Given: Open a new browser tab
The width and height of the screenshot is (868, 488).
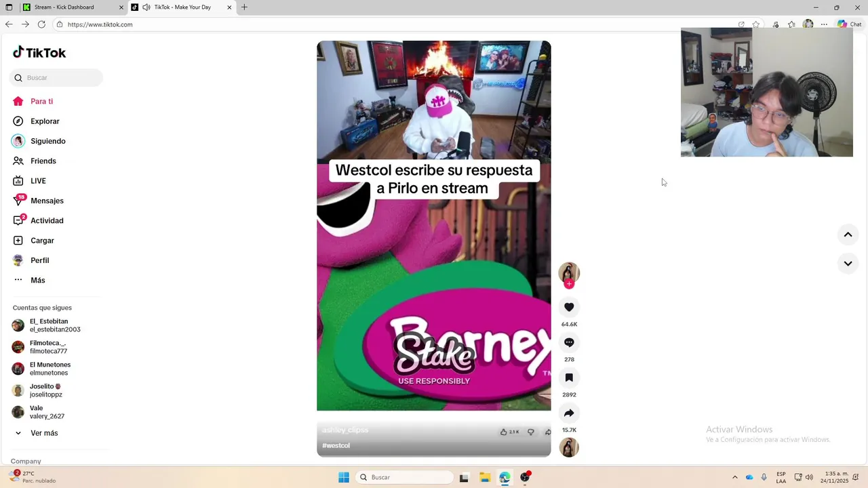Looking at the screenshot, I should click(244, 7).
